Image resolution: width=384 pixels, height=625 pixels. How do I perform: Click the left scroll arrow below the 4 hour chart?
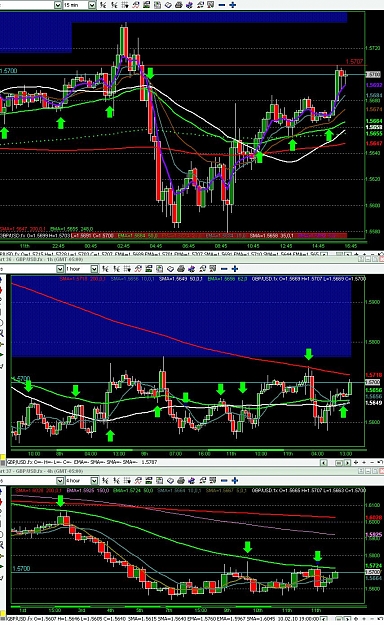point(324,619)
